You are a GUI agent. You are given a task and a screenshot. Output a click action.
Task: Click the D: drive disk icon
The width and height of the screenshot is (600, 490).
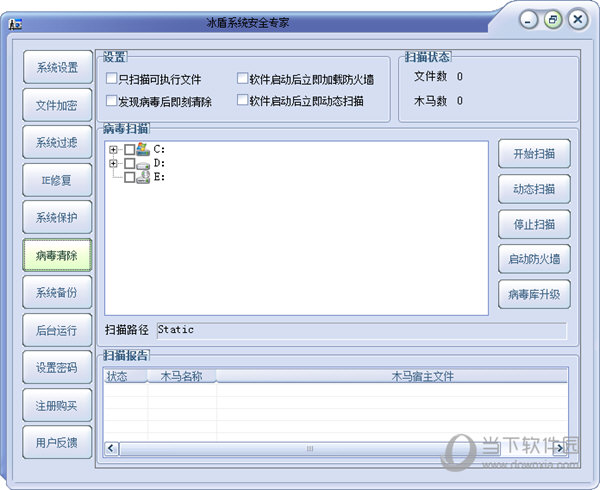pos(143,165)
